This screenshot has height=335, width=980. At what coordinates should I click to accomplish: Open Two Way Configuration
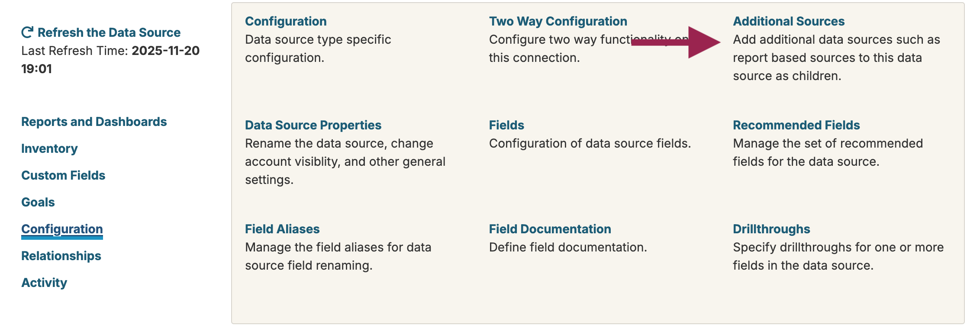tap(558, 21)
